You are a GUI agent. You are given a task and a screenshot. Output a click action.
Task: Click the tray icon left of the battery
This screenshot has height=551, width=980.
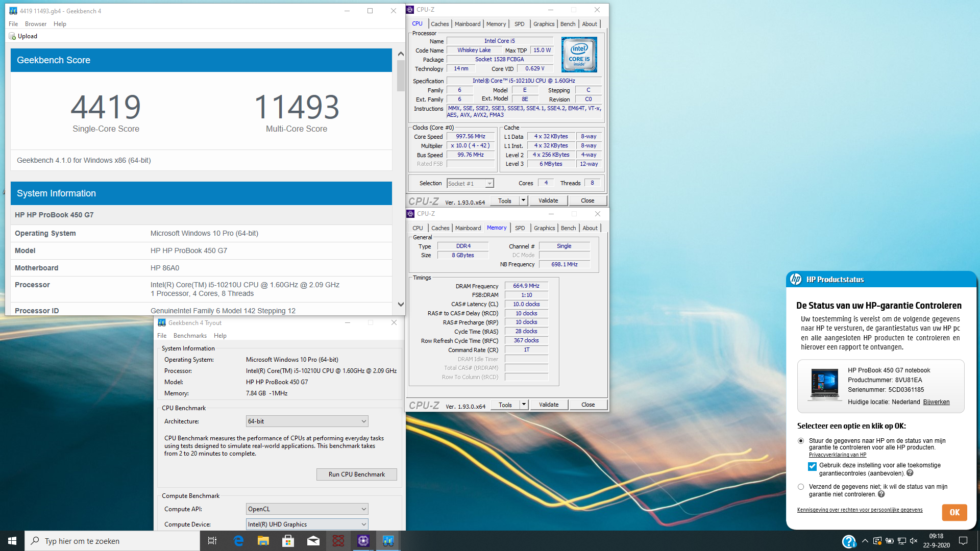(x=877, y=541)
